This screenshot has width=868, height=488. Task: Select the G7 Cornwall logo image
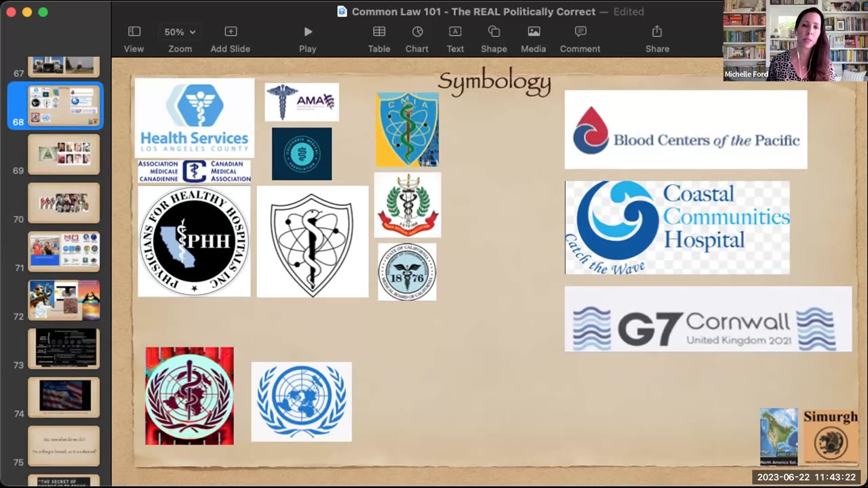(x=708, y=319)
